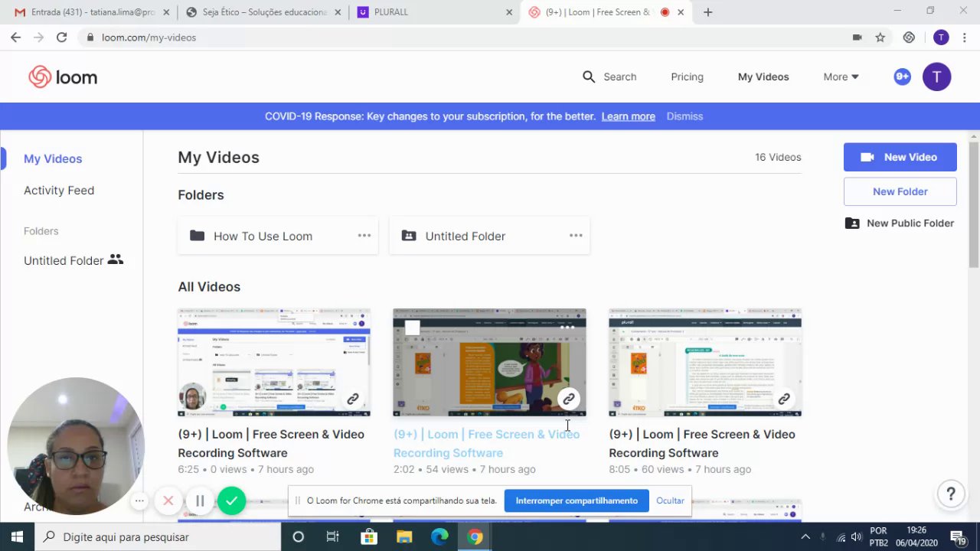The image size is (980, 551).
Task: Copy link of the 2:02 video
Action: click(568, 399)
